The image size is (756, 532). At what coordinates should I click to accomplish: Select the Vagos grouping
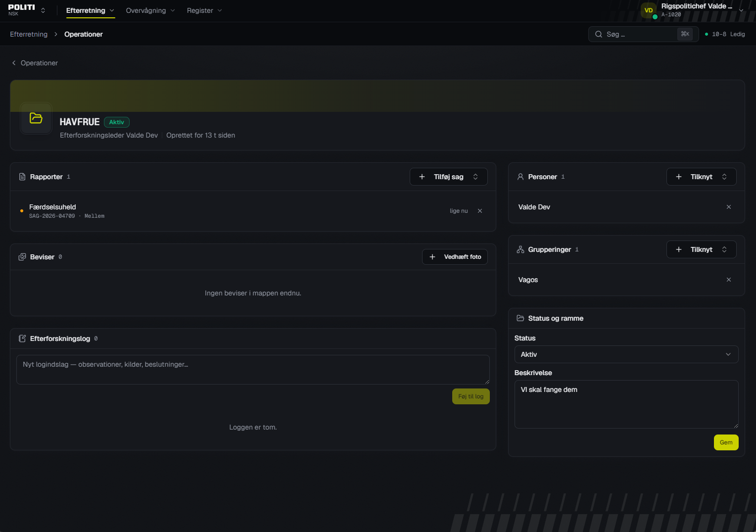[x=528, y=280]
